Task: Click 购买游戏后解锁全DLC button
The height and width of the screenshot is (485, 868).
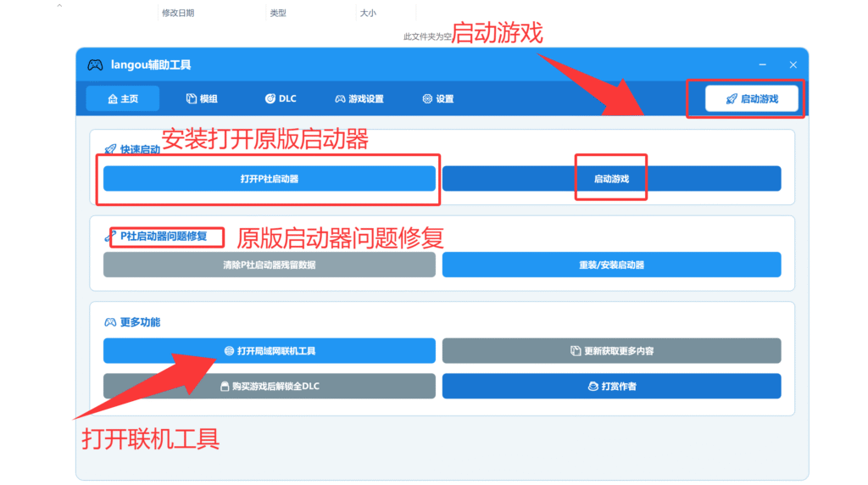Action: pos(269,387)
